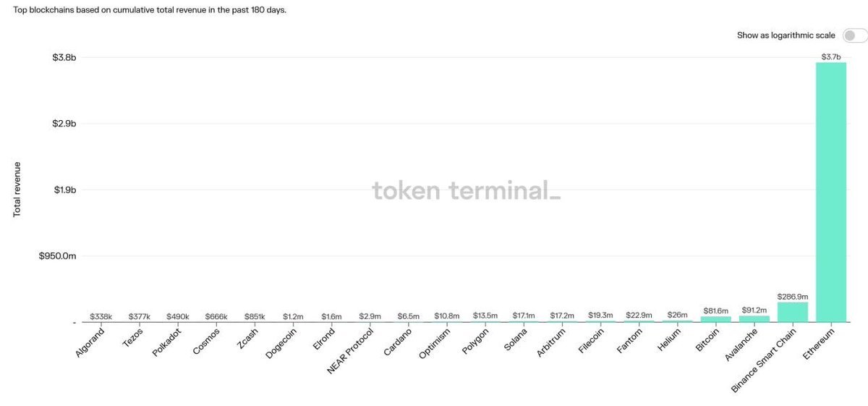Click the Binance Smart Chain bar

click(x=792, y=312)
